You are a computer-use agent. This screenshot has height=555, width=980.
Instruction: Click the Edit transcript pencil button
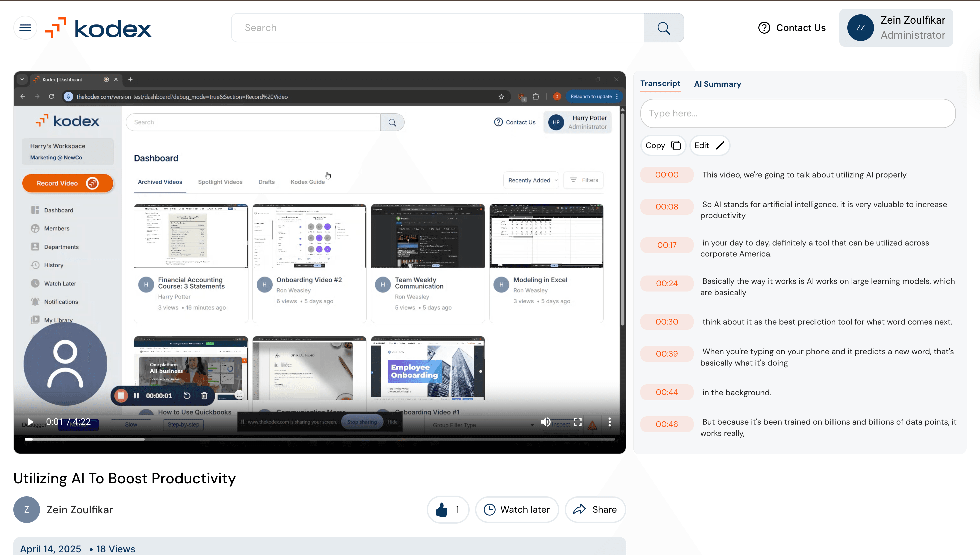(x=709, y=146)
